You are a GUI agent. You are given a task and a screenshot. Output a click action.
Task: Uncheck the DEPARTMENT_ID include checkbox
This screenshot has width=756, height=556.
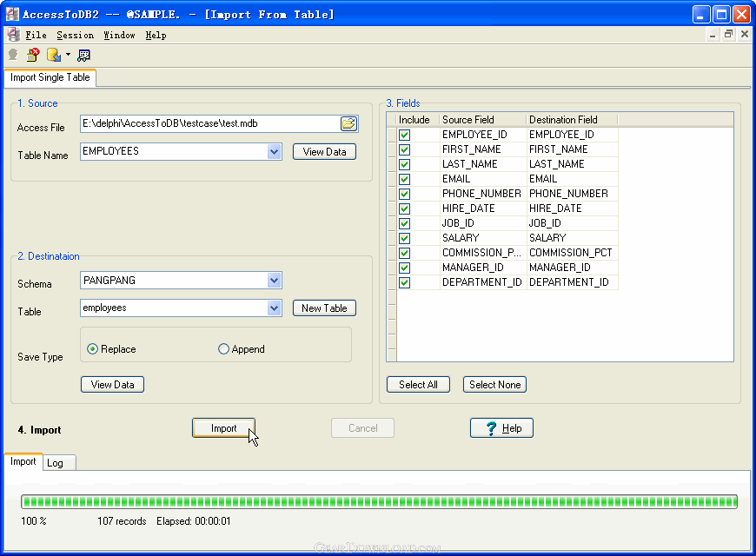click(405, 282)
